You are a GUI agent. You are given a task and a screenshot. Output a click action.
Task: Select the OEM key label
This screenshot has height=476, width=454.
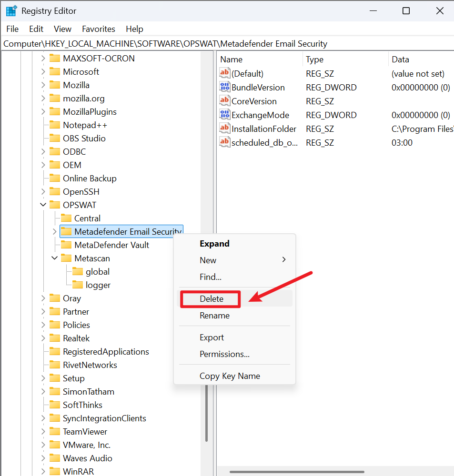72,165
